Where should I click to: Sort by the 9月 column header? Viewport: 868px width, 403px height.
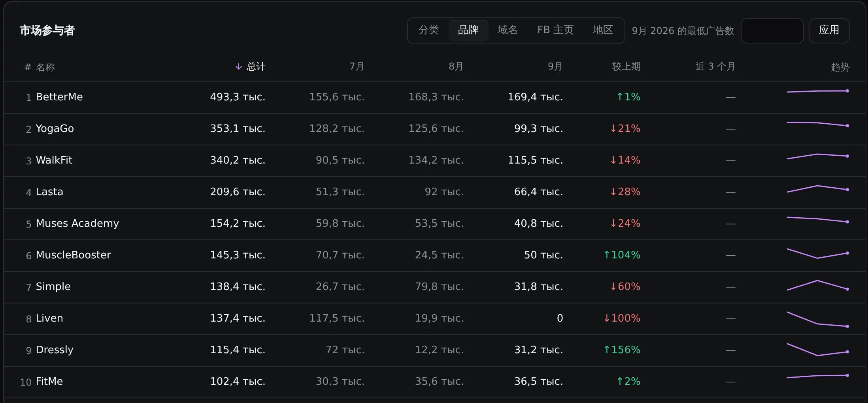(x=555, y=67)
